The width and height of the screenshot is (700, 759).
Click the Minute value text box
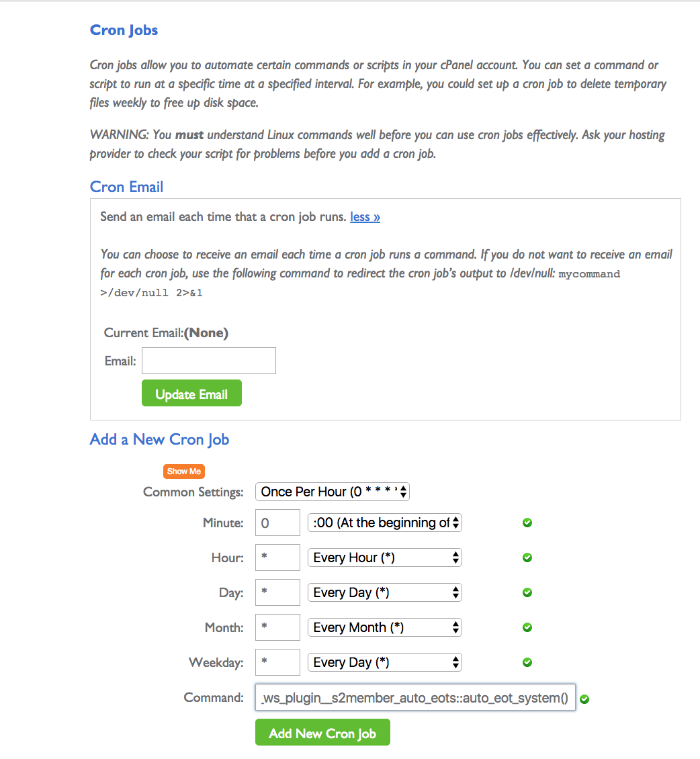pos(278,523)
